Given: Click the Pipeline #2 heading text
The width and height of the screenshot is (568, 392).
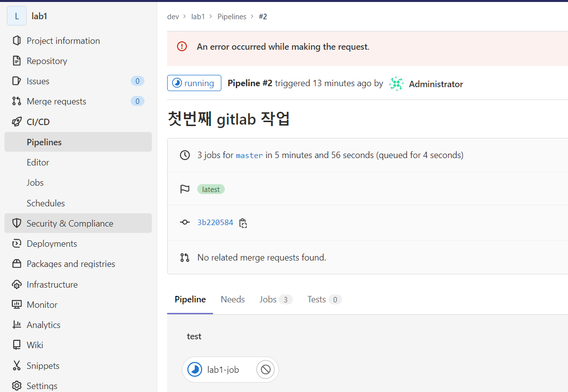Looking at the screenshot, I should tap(249, 83).
